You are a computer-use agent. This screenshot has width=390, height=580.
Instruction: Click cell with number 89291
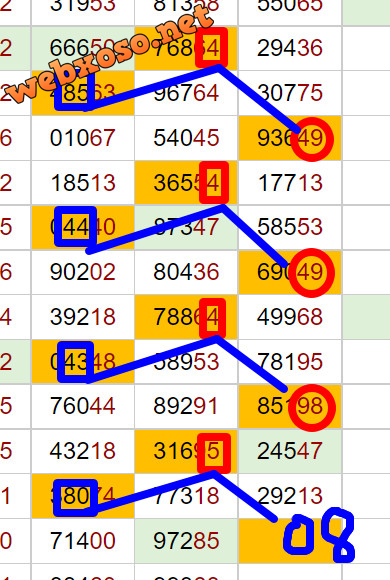point(186,406)
